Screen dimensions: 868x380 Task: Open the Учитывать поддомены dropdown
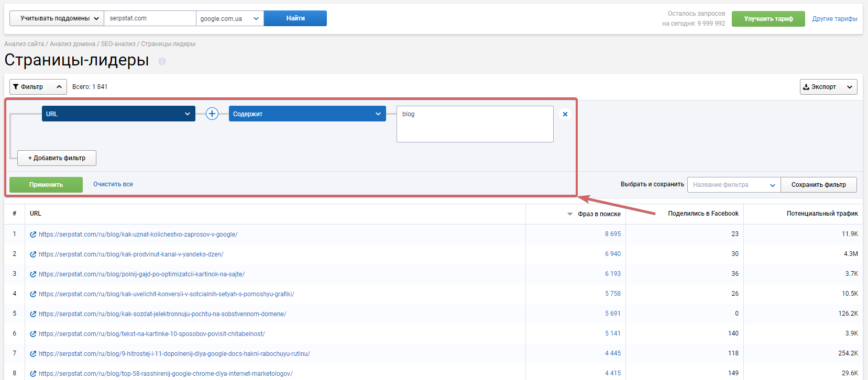coord(57,18)
